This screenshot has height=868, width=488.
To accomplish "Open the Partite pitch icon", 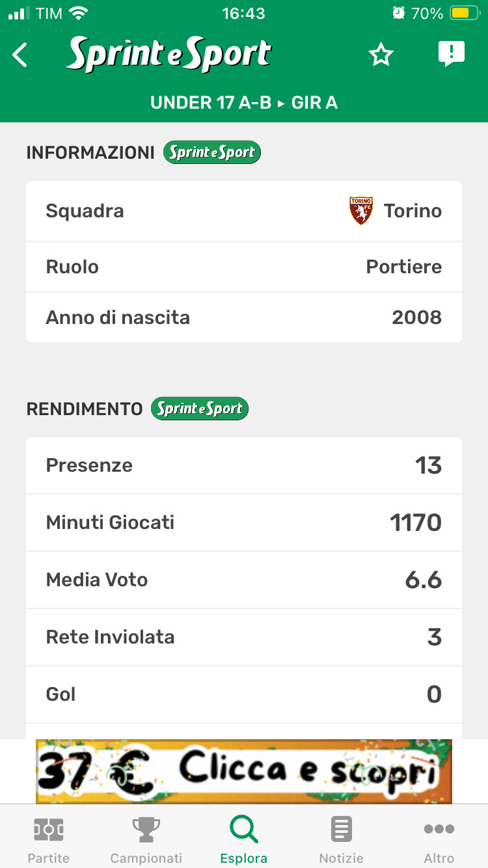I will pyautogui.click(x=49, y=830).
